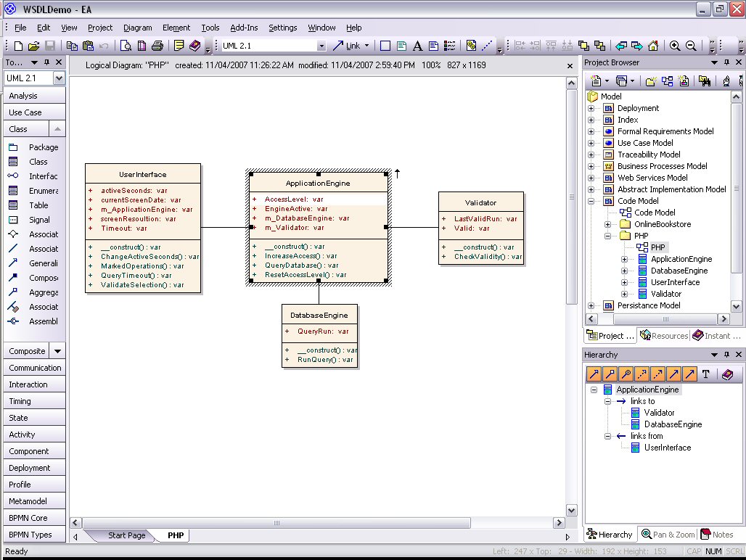
Task: Click the T icon in Hierarchy toolbar
Action: point(706,374)
